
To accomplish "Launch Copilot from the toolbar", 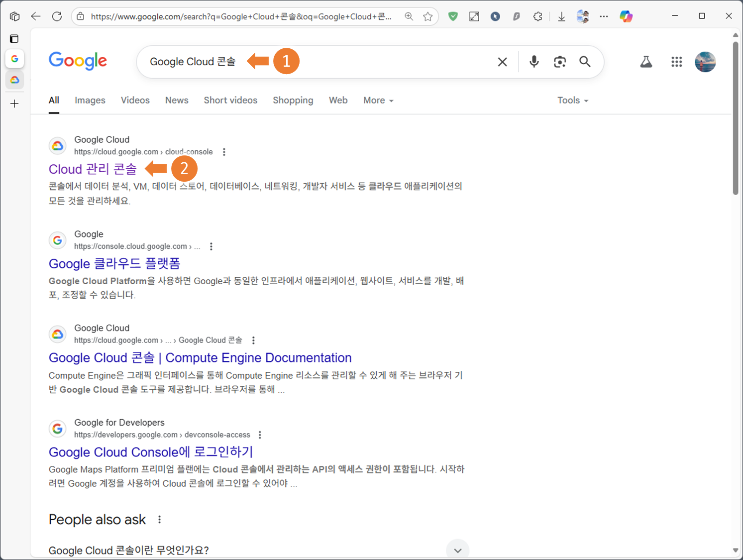I will coord(626,16).
